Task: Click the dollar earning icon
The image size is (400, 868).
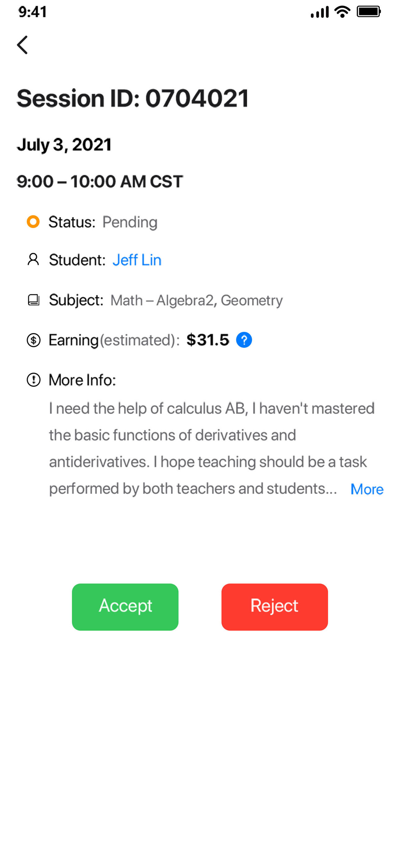Action: tap(33, 340)
